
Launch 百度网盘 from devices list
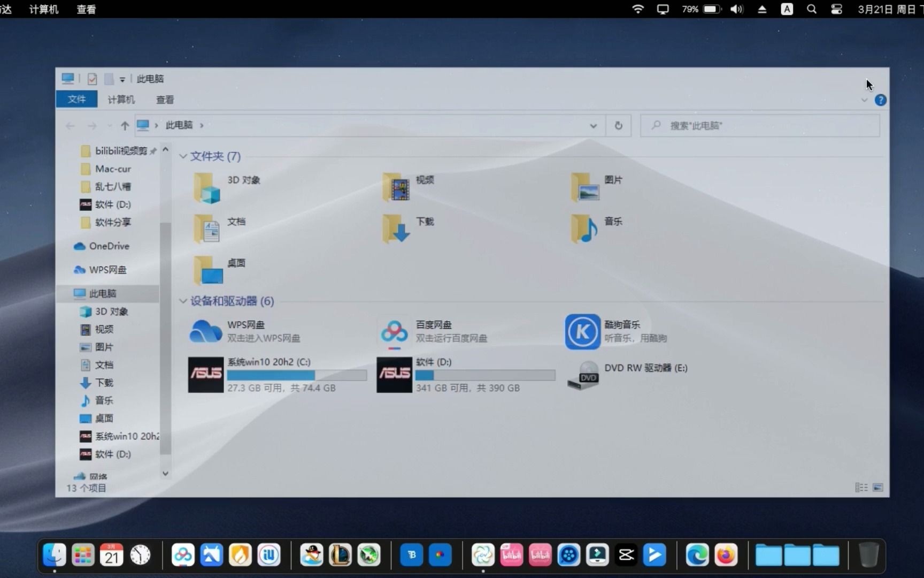(x=433, y=331)
